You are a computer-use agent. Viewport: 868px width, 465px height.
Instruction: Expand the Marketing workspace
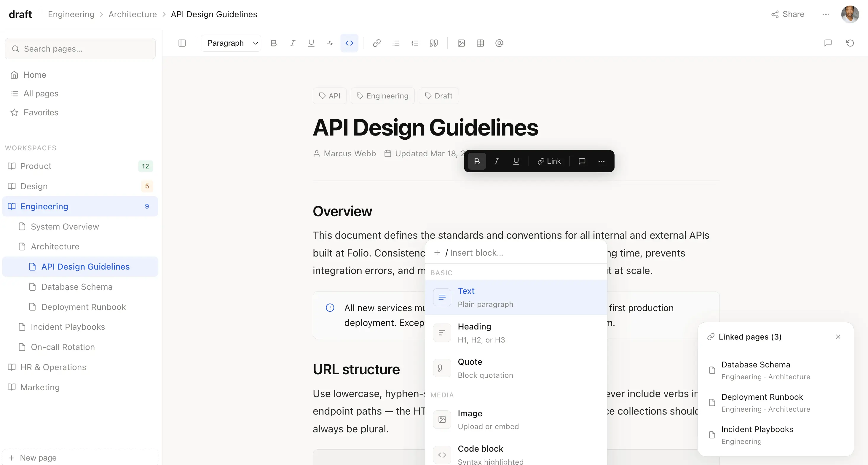pyautogui.click(x=80, y=387)
